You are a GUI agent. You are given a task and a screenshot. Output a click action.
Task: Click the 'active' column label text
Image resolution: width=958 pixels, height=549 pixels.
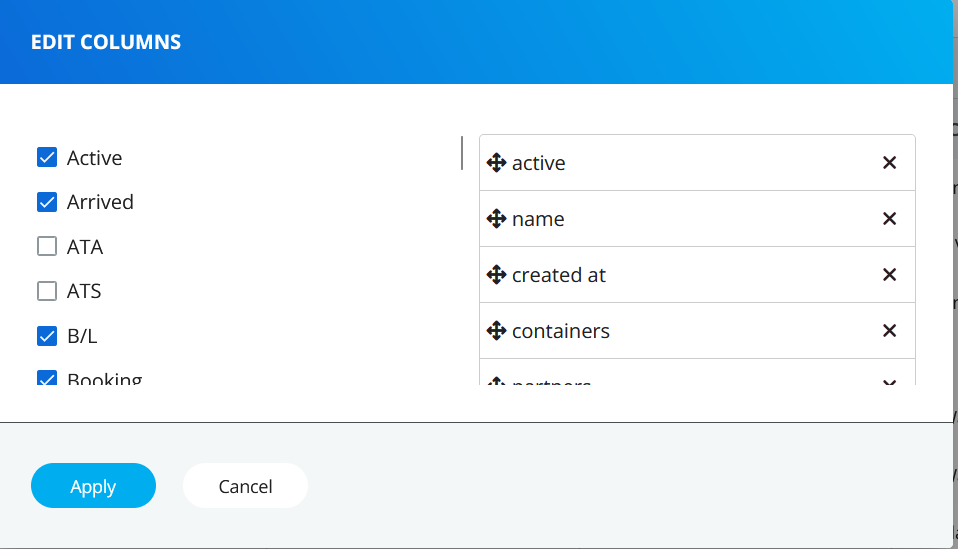[539, 163]
